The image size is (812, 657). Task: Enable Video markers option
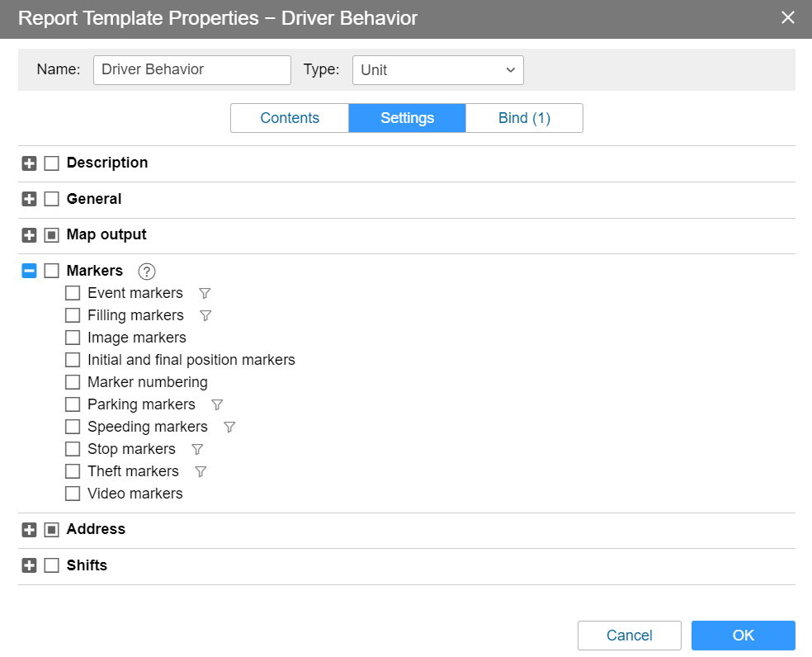pos(73,494)
